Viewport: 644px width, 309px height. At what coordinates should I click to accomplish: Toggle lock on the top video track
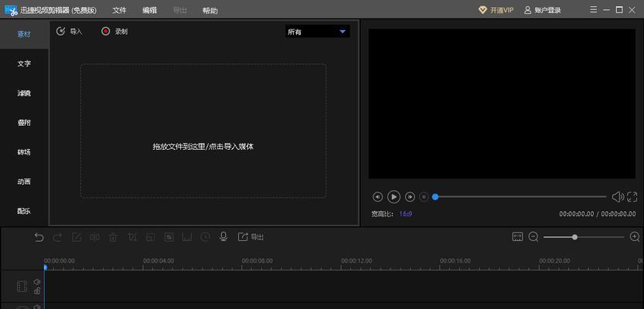[37, 290]
